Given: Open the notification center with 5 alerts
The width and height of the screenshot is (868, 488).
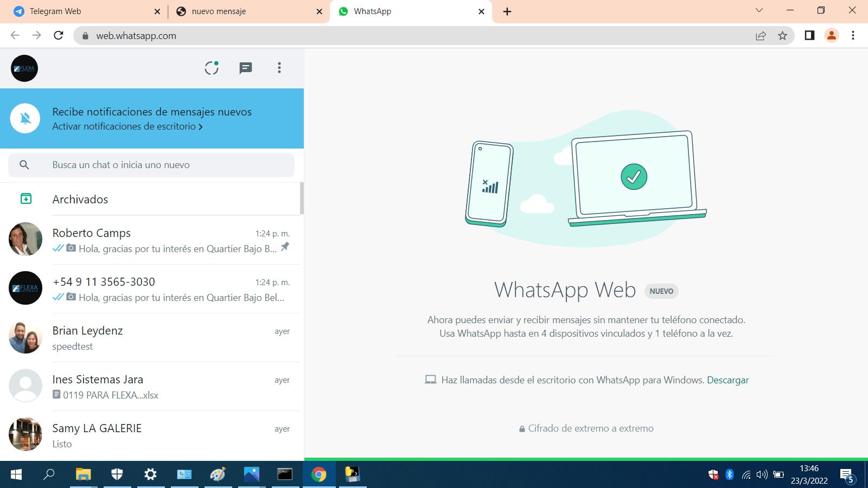Looking at the screenshot, I should 847,476.
